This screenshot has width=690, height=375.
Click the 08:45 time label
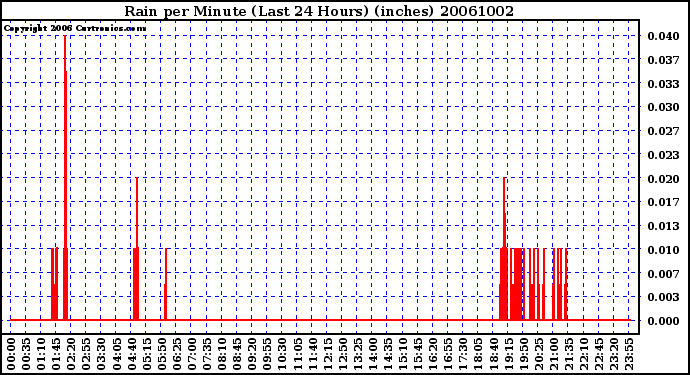click(237, 354)
